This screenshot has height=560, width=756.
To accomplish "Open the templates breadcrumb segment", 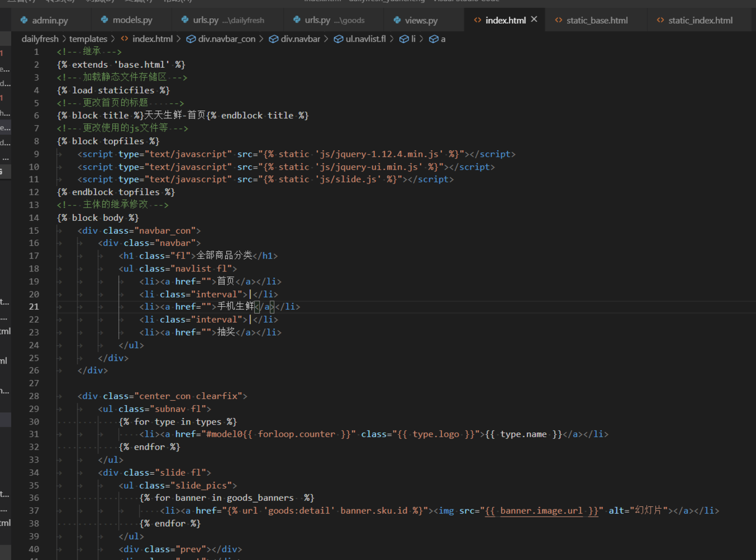I will click(x=88, y=39).
